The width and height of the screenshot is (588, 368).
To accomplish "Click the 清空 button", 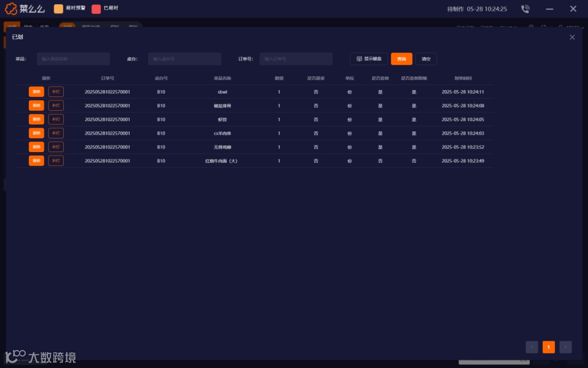I will coord(426,59).
